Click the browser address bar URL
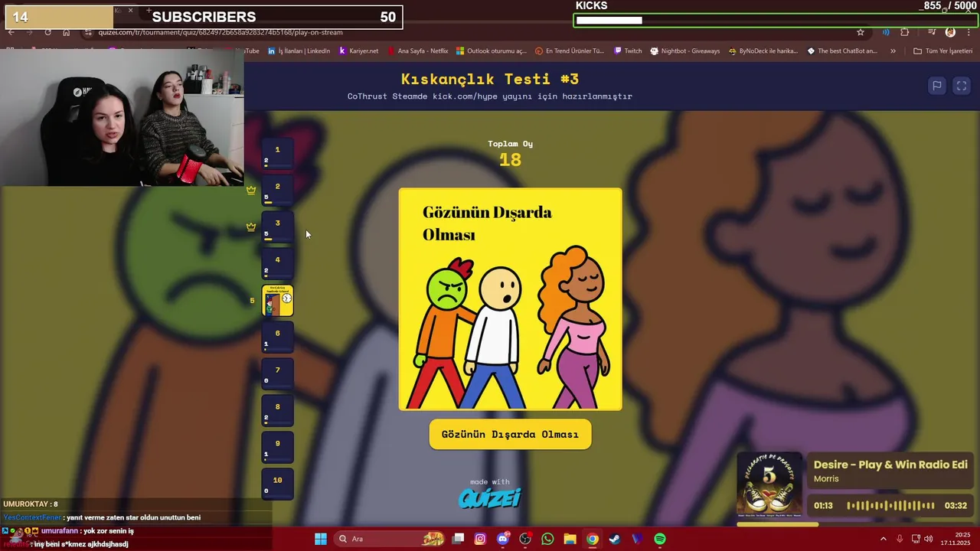 pyautogui.click(x=220, y=32)
